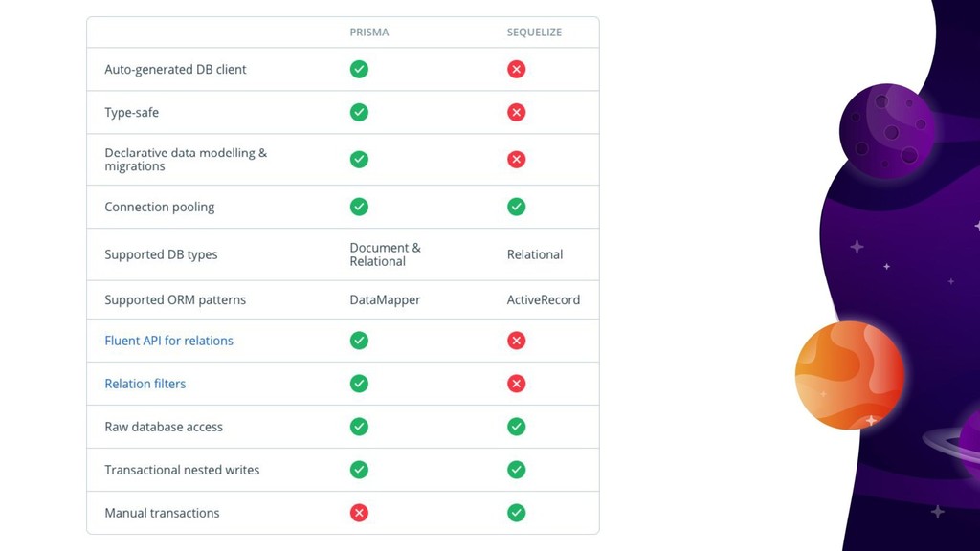Select the SEQUELIZE column header
This screenshot has height=551, width=980.
coord(534,33)
